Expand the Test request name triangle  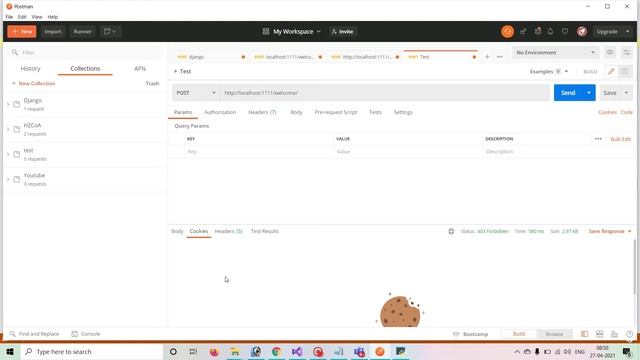tap(176, 71)
